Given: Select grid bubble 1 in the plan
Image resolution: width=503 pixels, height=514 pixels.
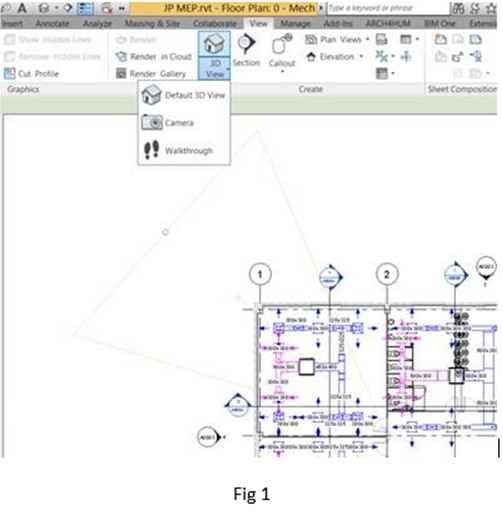Looking at the screenshot, I should click(x=260, y=274).
